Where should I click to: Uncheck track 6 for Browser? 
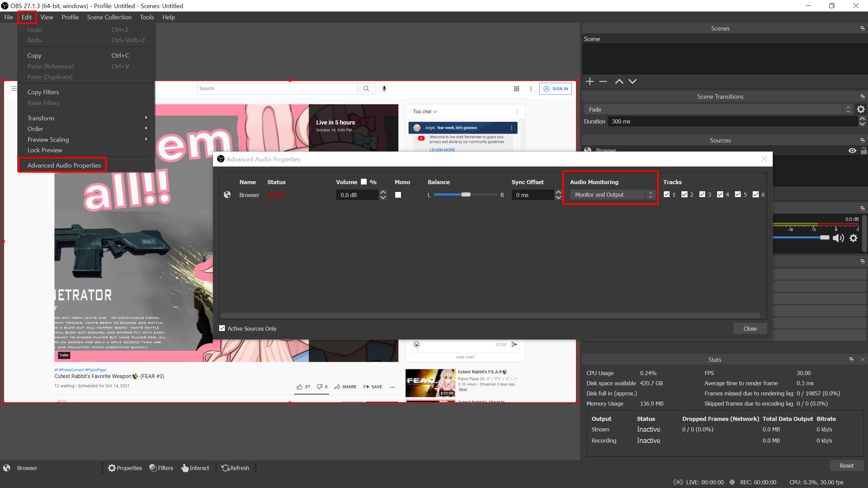756,194
